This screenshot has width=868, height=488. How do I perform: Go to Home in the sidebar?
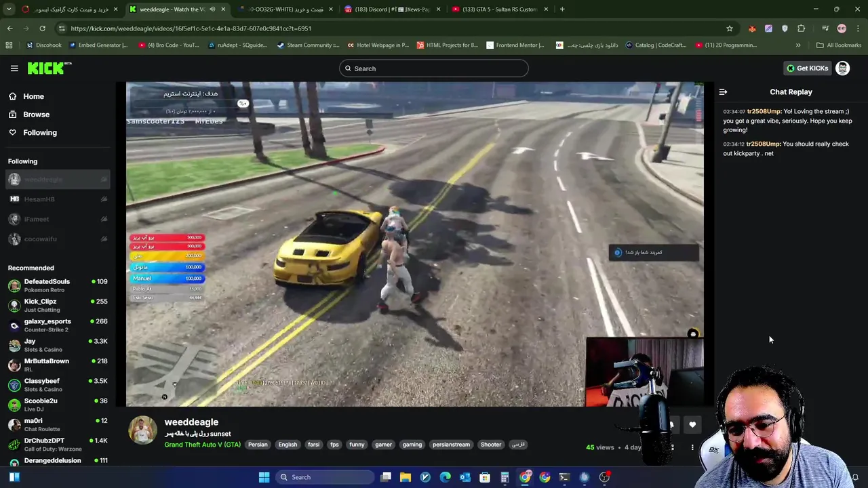point(33,96)
